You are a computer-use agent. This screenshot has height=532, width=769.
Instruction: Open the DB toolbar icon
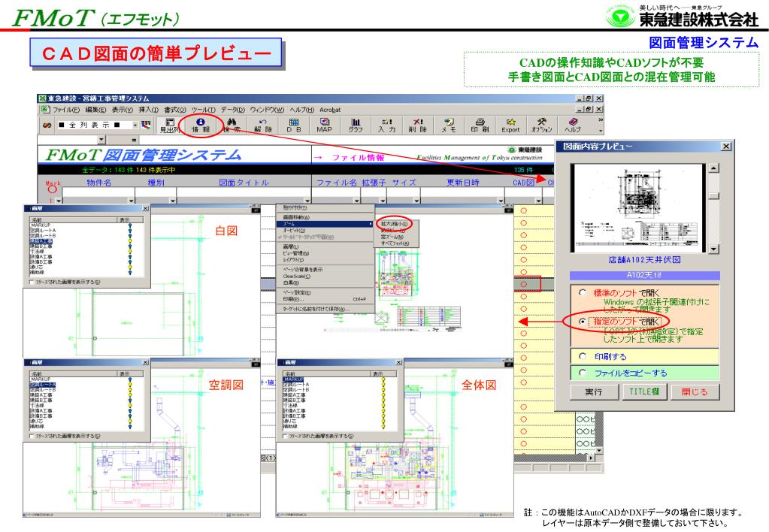pos(294,125)
